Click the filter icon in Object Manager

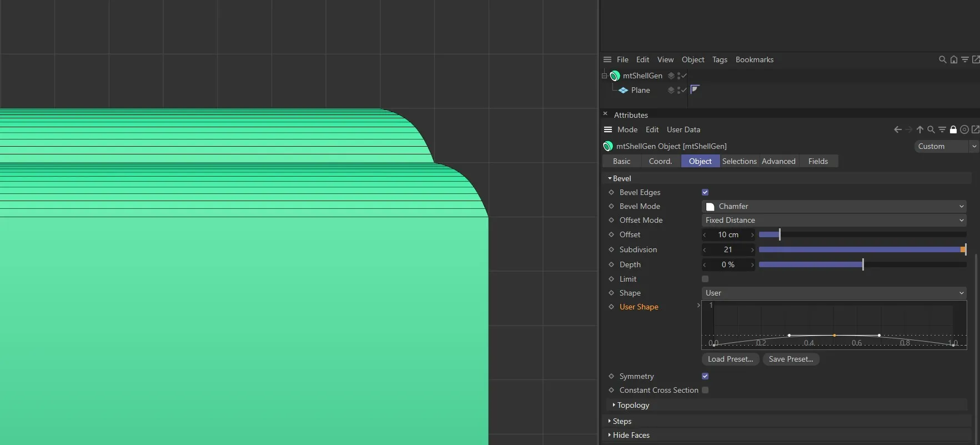pos(965,59)
